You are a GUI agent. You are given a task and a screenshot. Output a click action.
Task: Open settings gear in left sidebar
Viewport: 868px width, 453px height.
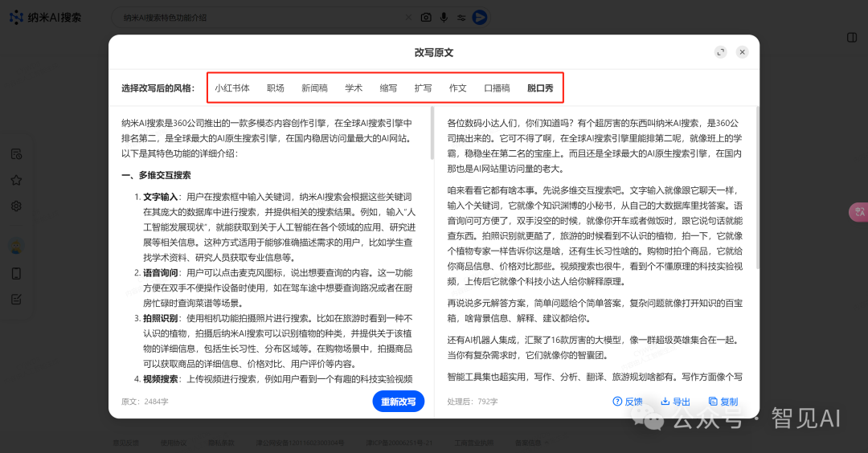coord(16,206)
